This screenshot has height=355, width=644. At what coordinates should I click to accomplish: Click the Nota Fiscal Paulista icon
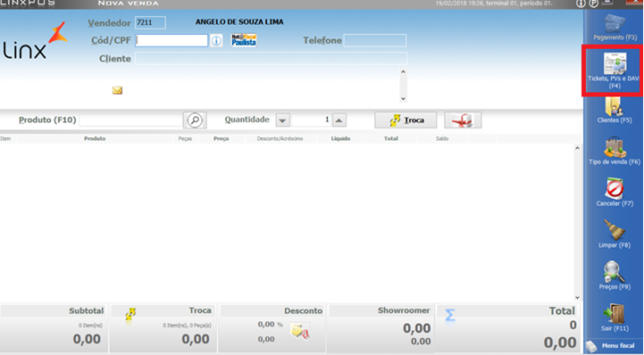click(x=244, y=40)
